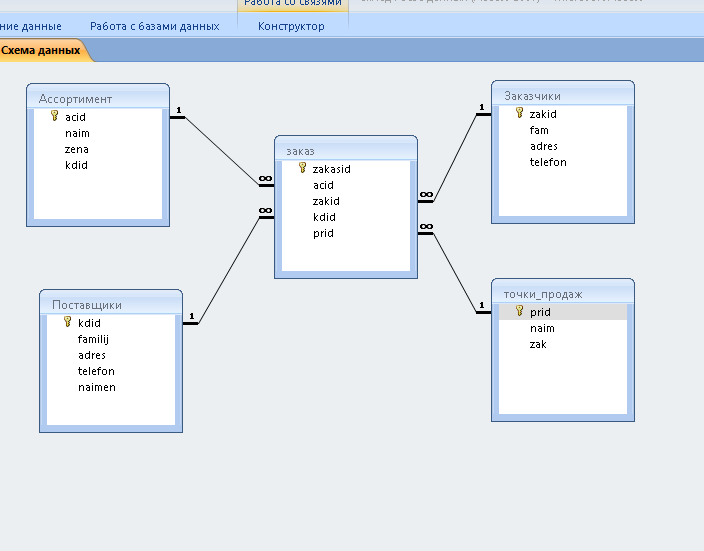Select the zak field in точки_продаж
704x551 pixels.
(563, 344)
